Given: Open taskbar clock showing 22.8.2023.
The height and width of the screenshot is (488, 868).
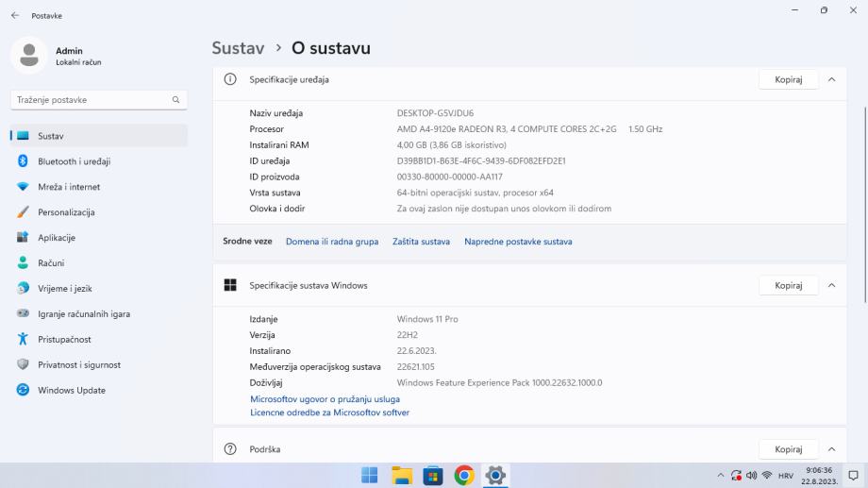Looking at the screenshot, I should pyautogui.click(x=819, y=476).
